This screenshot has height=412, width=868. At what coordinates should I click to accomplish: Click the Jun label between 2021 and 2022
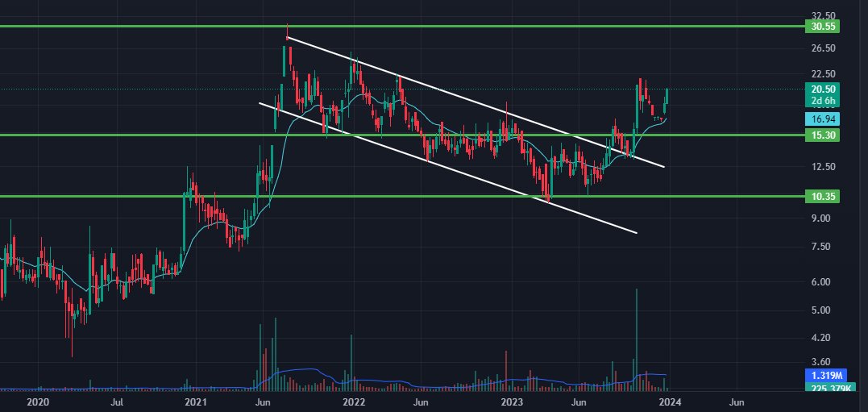point(264,401)
